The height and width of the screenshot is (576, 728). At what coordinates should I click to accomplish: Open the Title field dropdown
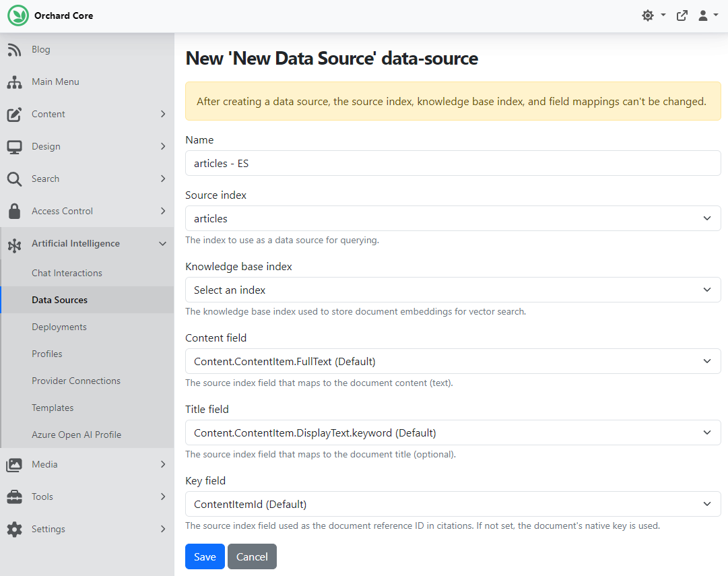[x=453, y=433]
